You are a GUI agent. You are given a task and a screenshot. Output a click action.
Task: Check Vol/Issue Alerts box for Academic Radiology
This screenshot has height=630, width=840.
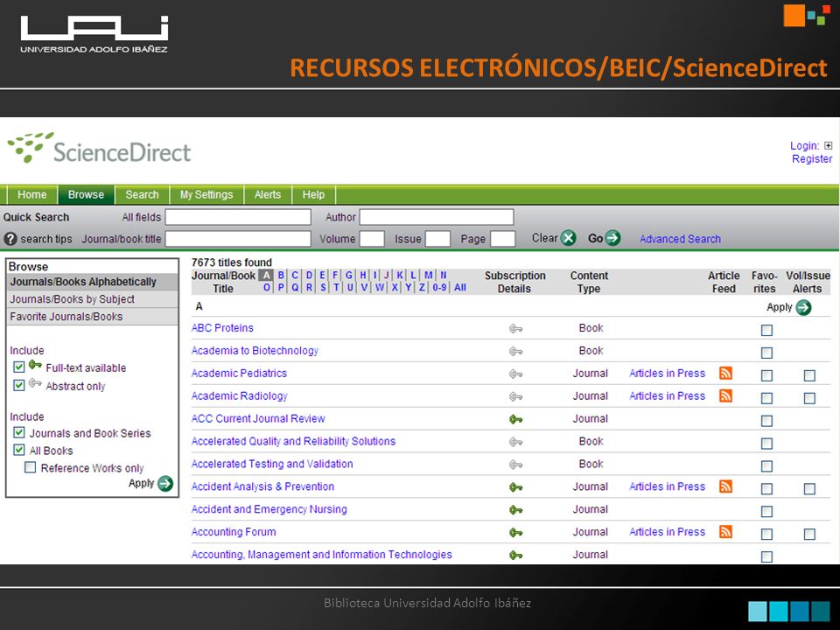[809, 398]
